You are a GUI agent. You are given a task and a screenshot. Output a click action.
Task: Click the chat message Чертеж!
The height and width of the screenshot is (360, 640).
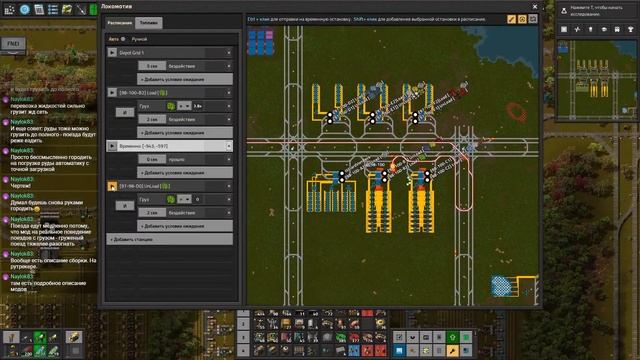click(x=20, y=186)
